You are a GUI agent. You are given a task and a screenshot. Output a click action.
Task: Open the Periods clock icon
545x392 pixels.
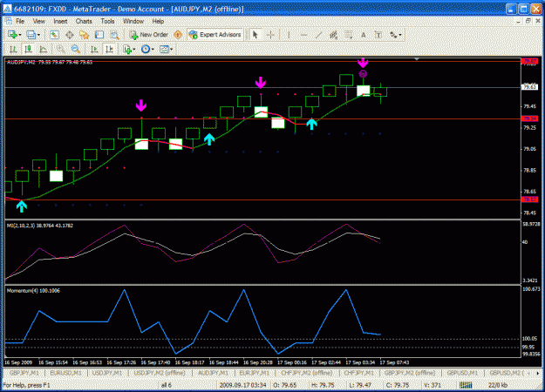coord(146,50)
